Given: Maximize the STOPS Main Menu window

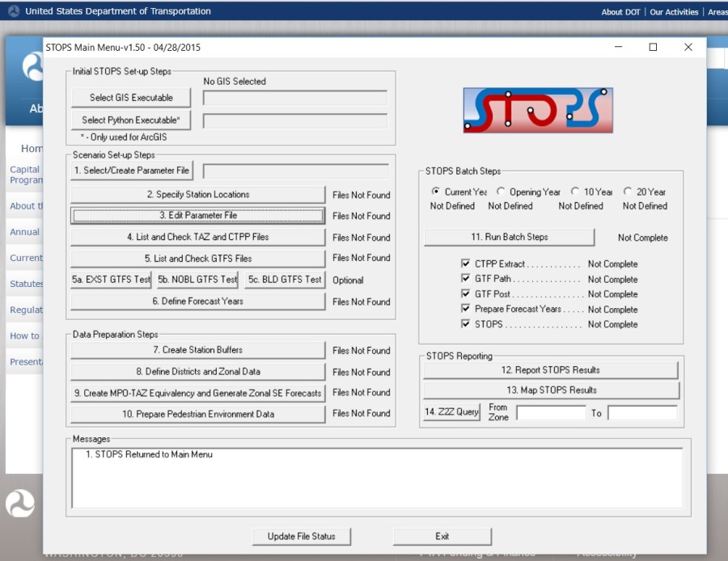Looking at the screenshot, I should click(x=653, y=48).
